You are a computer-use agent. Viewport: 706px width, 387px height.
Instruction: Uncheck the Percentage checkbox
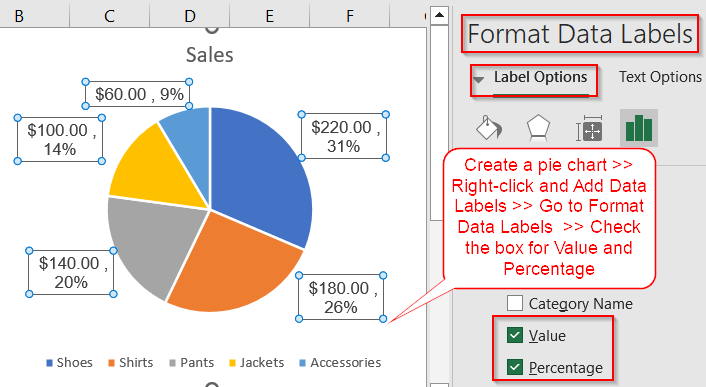515,367
